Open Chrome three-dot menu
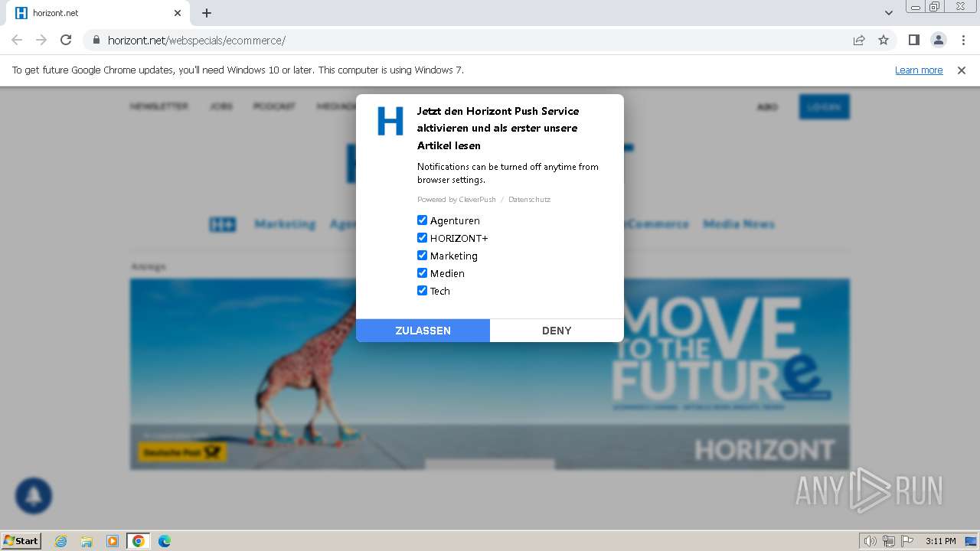This screenshot has height=551, width=980. coord(963,40)
